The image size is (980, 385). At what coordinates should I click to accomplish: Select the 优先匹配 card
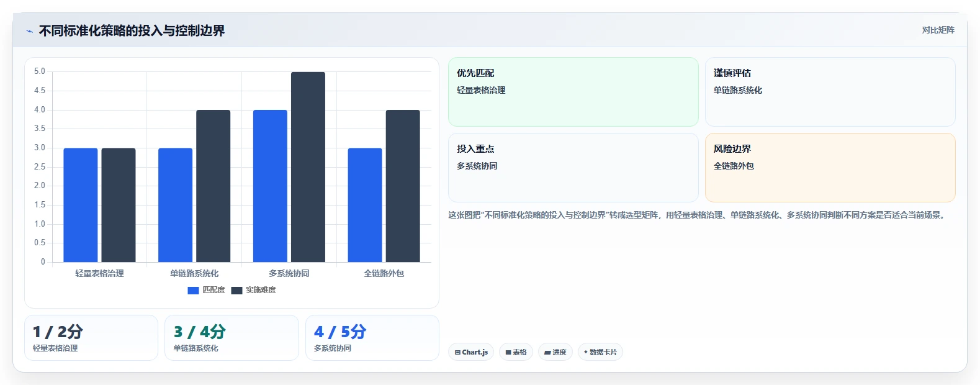coord(573,92)
